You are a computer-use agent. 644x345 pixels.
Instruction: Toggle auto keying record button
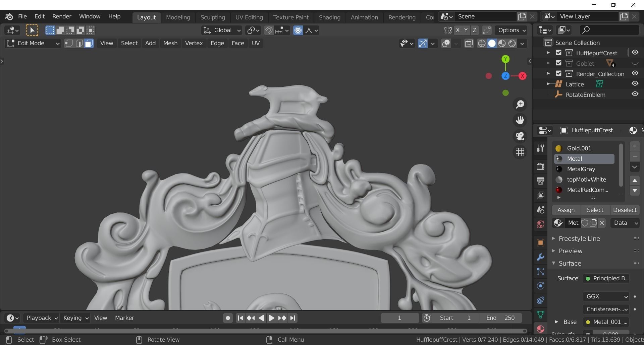[228, 318]
